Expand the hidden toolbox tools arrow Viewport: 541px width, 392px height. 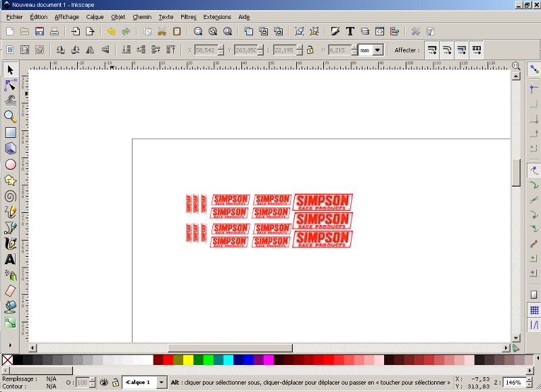point(10,345)
